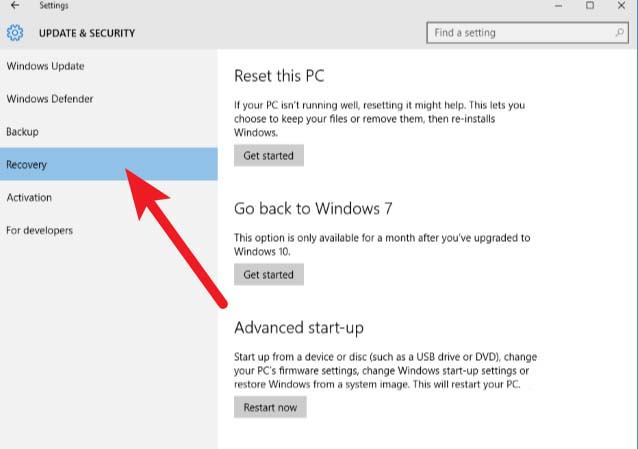Image resolution: width=638 pixels, height=449 pixels.
Task: Click the Go back to Windows 7 heading
Action: (x=312, y=209)
